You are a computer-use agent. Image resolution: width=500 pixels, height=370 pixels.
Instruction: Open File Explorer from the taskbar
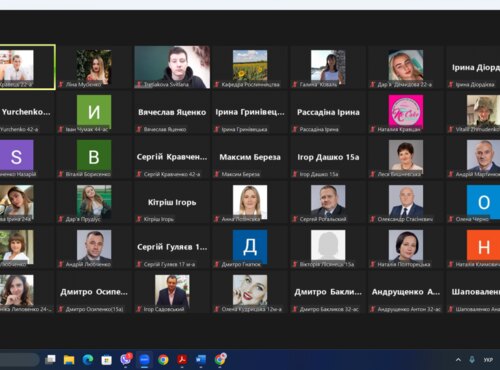tap(69, 360)
